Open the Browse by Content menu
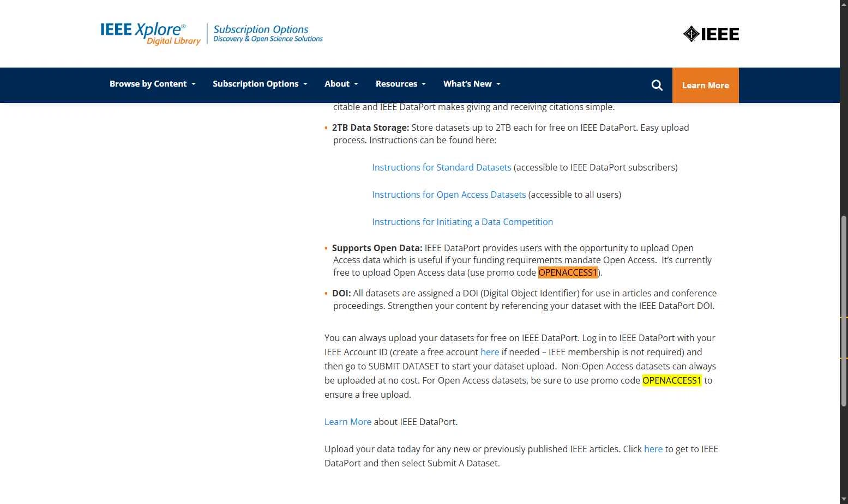Screen dimensions: 848x504 click(x=153, y=83)
